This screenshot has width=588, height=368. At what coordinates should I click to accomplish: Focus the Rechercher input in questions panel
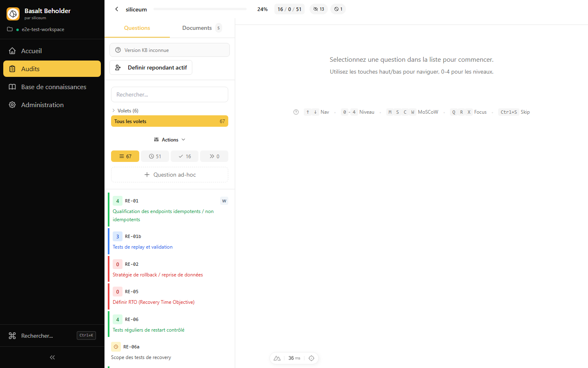click(169, 94)
